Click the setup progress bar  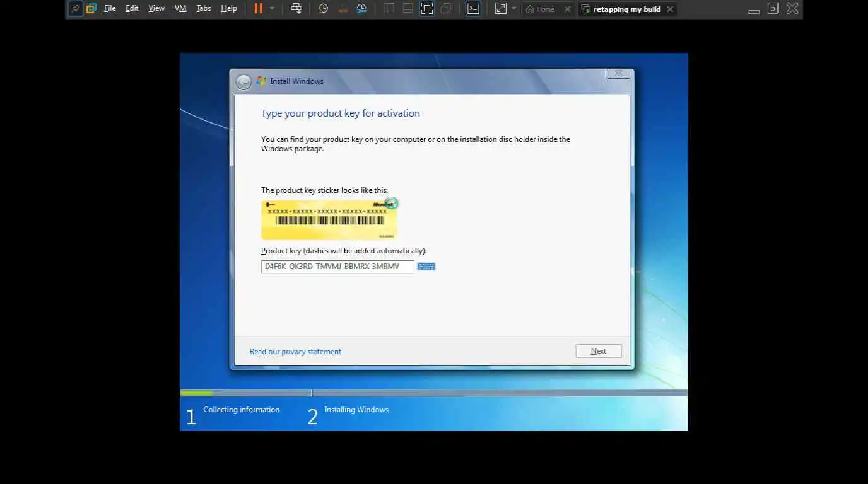point(433,393)
